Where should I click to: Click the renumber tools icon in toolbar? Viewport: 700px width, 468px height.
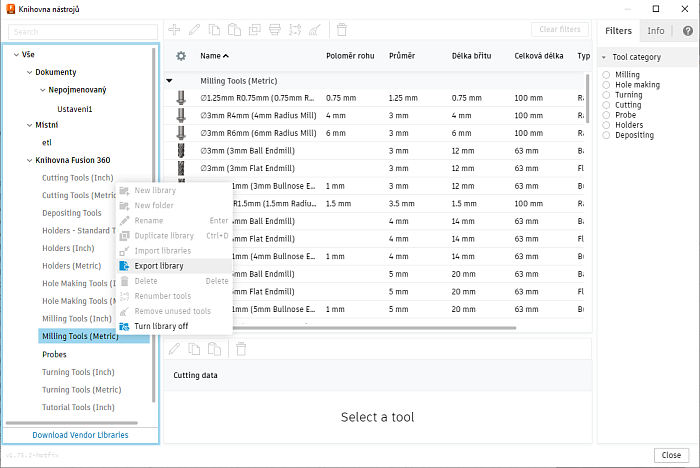tap(297, 30)
